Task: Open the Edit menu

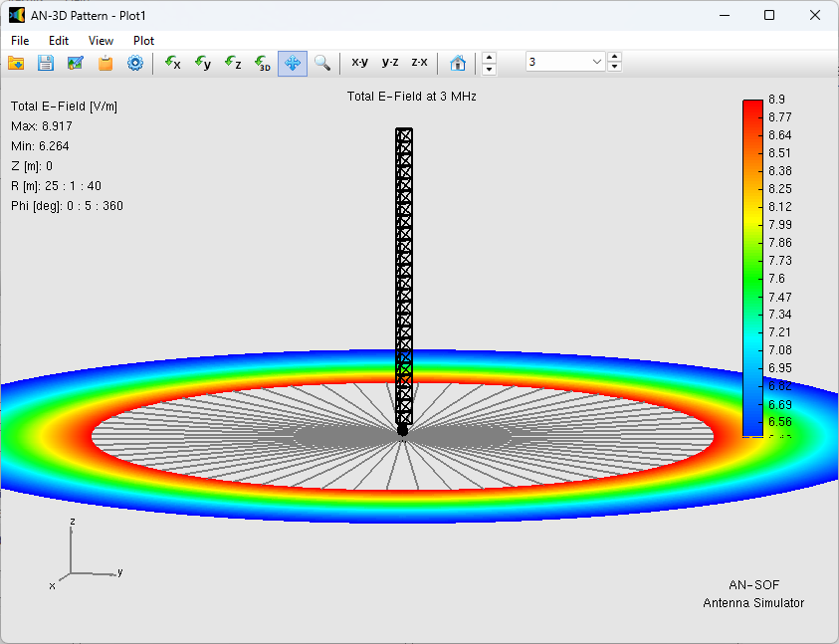Action: [59, 41]
